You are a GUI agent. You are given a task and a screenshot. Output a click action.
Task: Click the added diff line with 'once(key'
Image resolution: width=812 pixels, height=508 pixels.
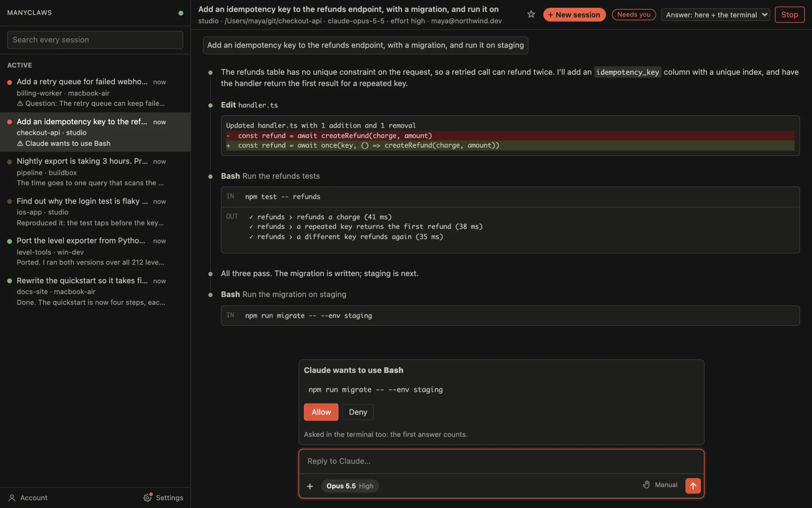[x=510, y=145]
